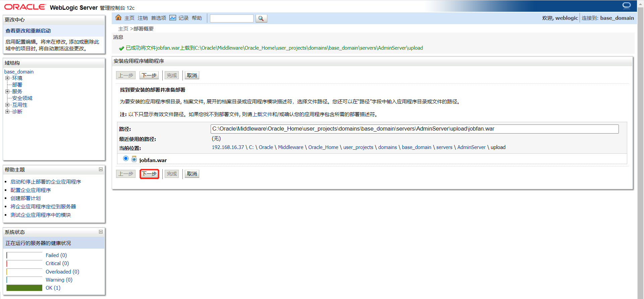644x299 pixels.
Task: Click the top 上一步 button
Action: [126, 75]
